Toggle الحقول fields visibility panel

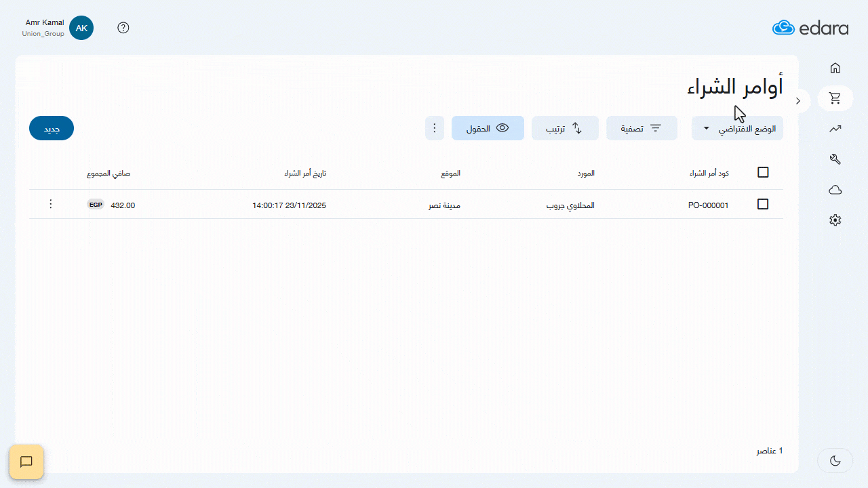point(488,128)
